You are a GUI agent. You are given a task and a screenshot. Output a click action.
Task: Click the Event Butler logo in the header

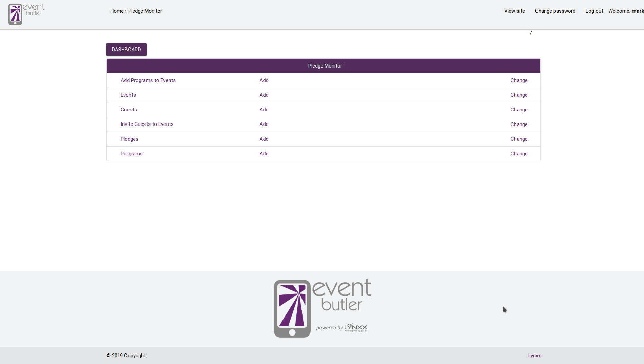[x=25, y=14]
